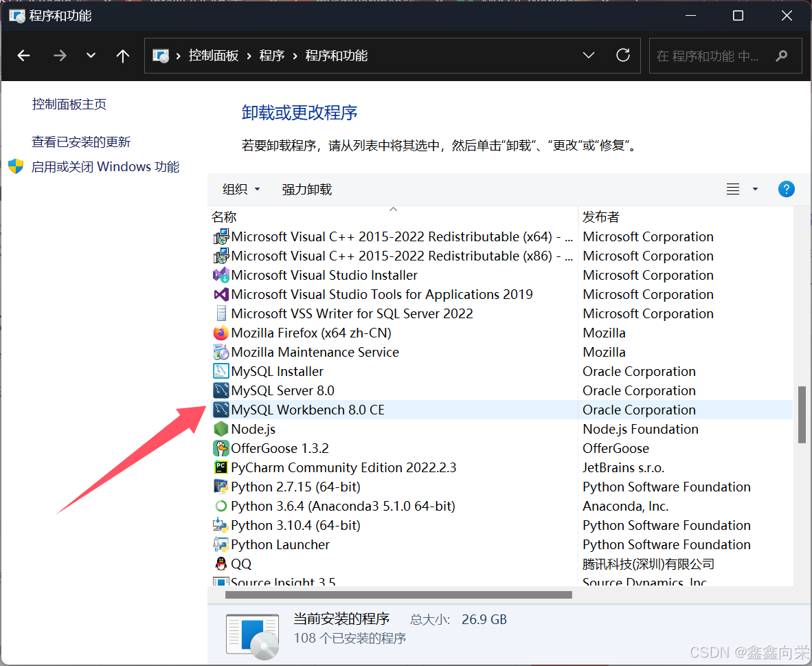The width and height of the screenshot is (812, 666).
Task: Select the Anaconda, Inc. publisher cell
Action: tap(626, 506)
